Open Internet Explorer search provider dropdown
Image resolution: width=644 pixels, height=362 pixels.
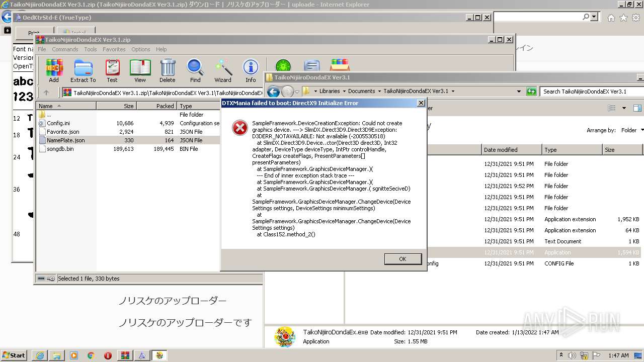click(x=594, y=17)
